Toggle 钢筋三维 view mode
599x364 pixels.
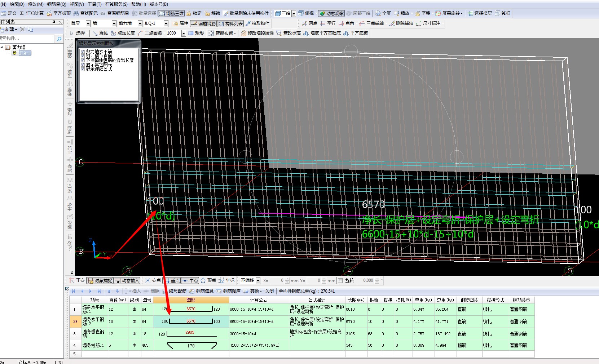click(x=171, y=13)
